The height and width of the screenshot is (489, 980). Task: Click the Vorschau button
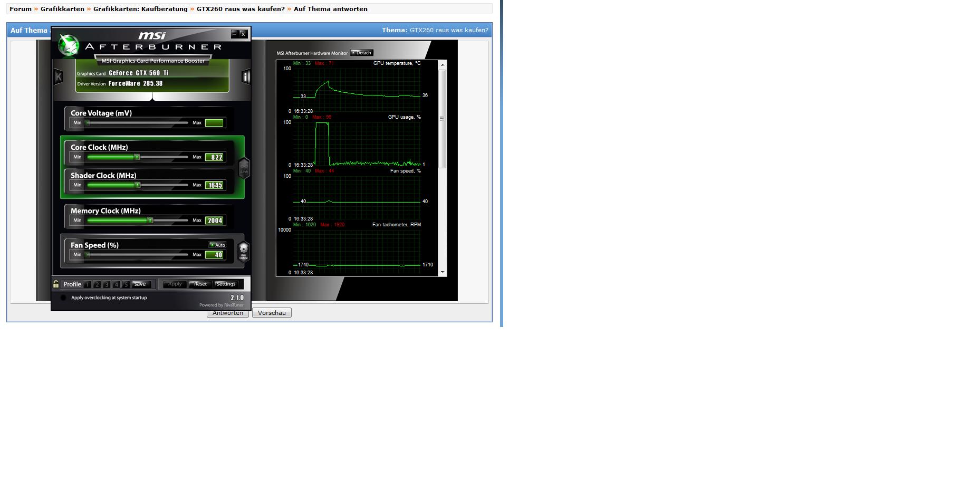point(272,313)
